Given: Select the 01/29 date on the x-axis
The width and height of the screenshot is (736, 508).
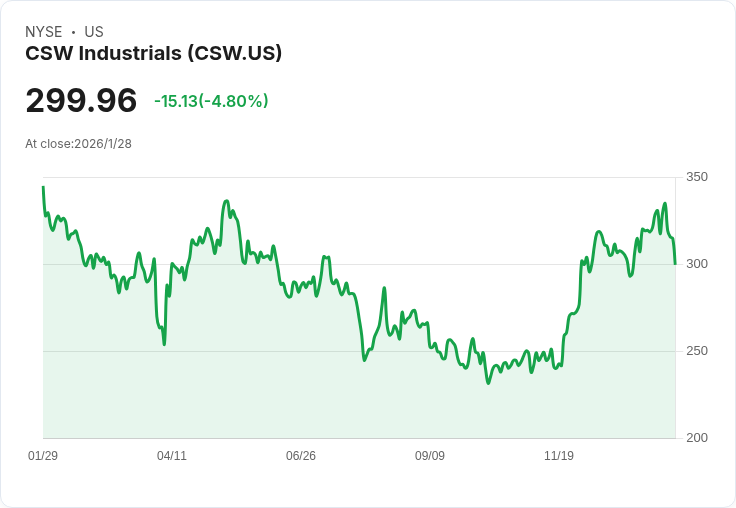Looking at the screenshot, I should click(43, 456).
